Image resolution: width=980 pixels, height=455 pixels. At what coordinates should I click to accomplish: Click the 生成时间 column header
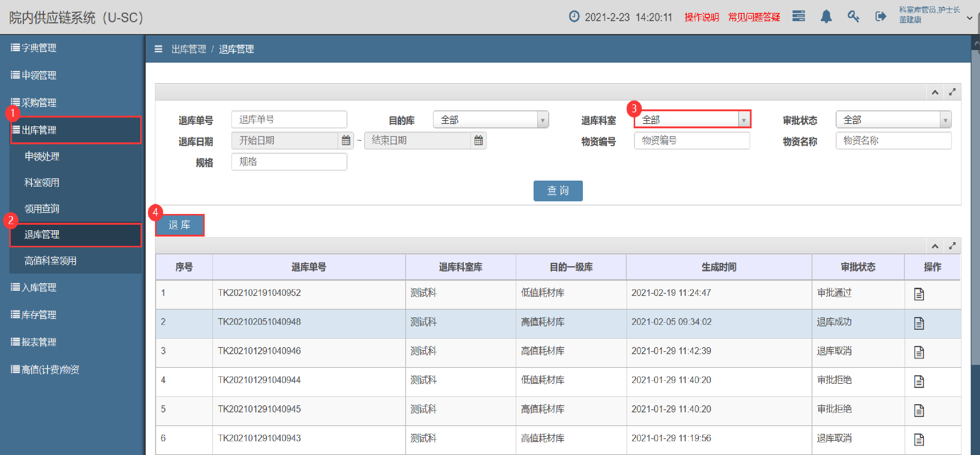pos(719,267)
